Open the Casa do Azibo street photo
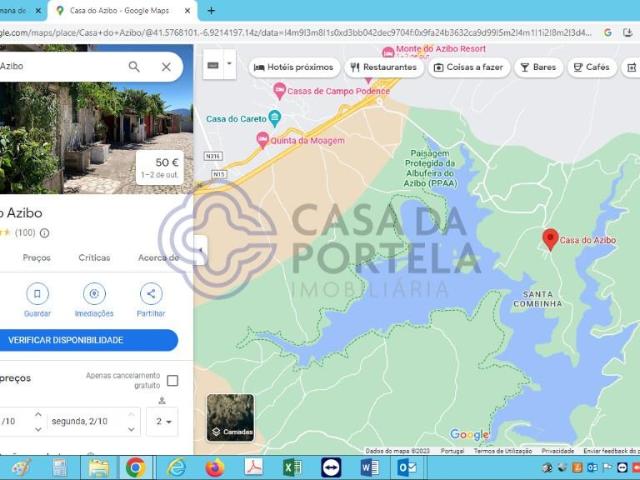Screen dimensions: 640x480 tap(96, 138)
